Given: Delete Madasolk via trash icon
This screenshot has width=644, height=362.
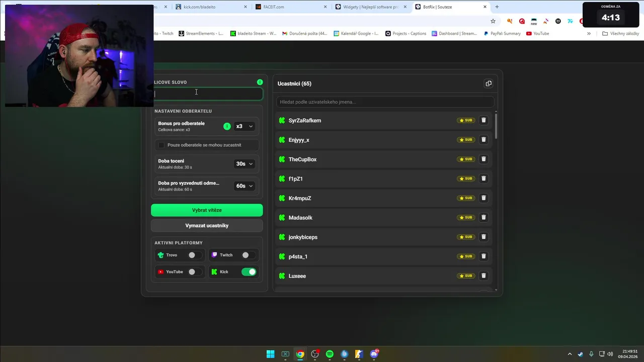Looking at the screenshot, I should tap(484, 217).
